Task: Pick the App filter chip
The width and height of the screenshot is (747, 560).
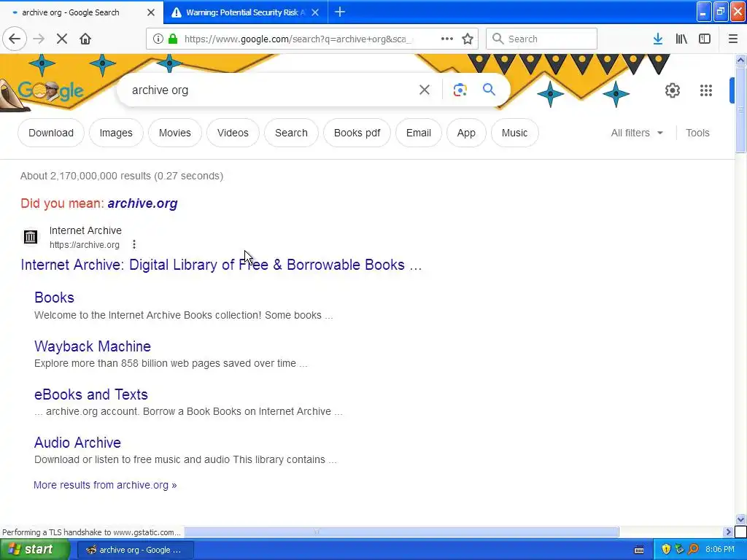Action: (466, 133)
